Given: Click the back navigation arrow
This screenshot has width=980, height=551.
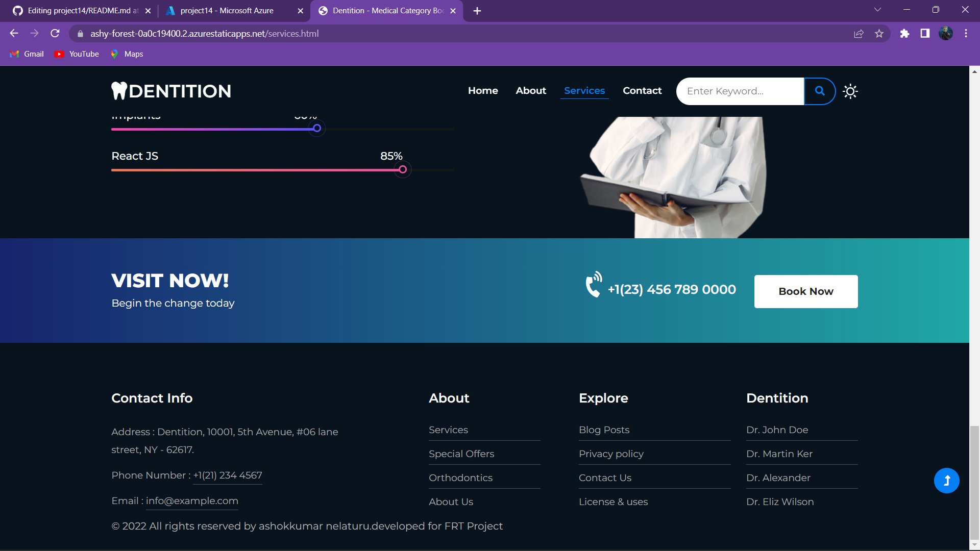Looking at the screenshot, I should [14, 33].
